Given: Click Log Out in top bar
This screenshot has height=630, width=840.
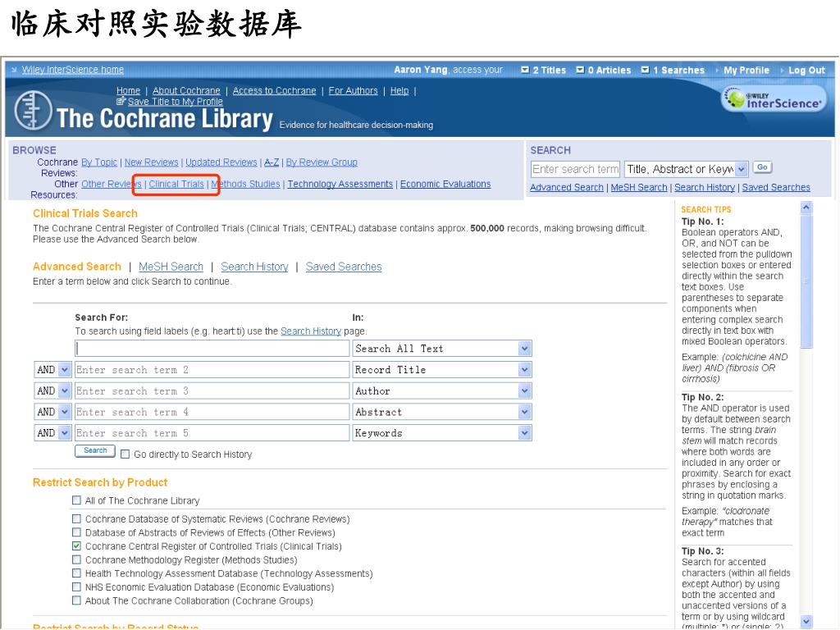Looking at the screenshot, I should click(806, 71).
